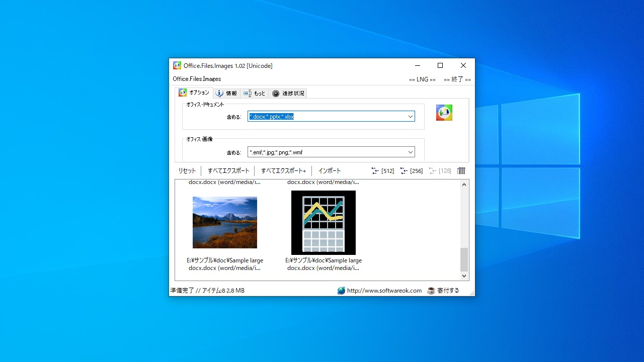Open the LNG language menu
Image resolution: width=644 pixels, height=362 pixels.
click(x=422, y=79)
